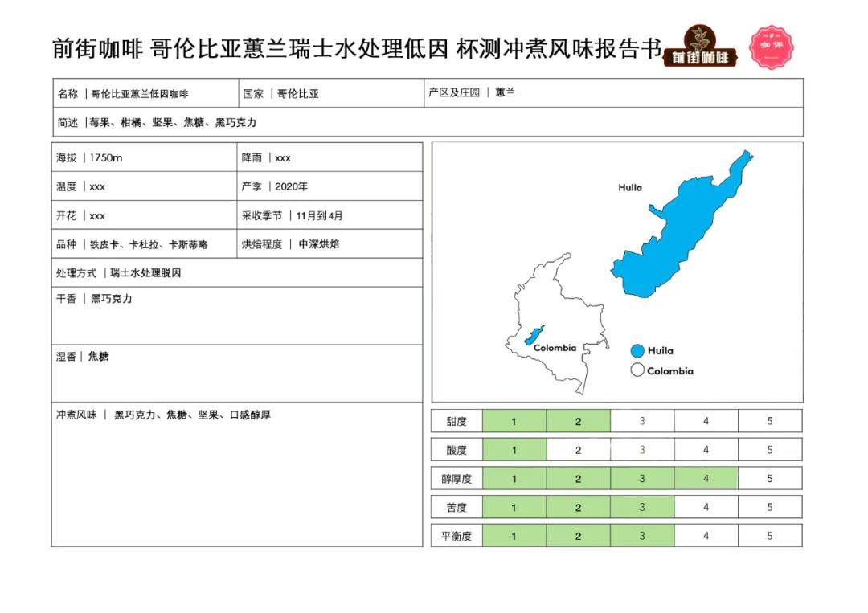Viewport: 868px width, 613px height.
Task: Click the 烘焙程度 中深烘焙 cell
Action: point(330,244)
